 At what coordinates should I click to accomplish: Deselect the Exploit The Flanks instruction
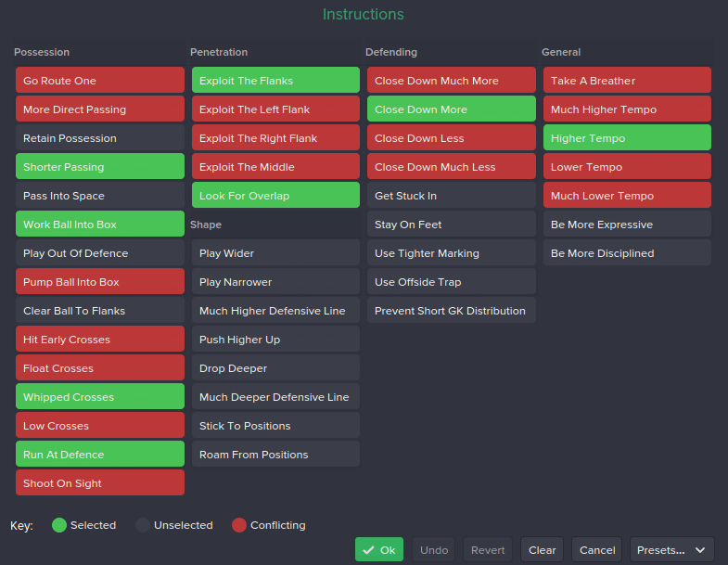tap(275, 81)
